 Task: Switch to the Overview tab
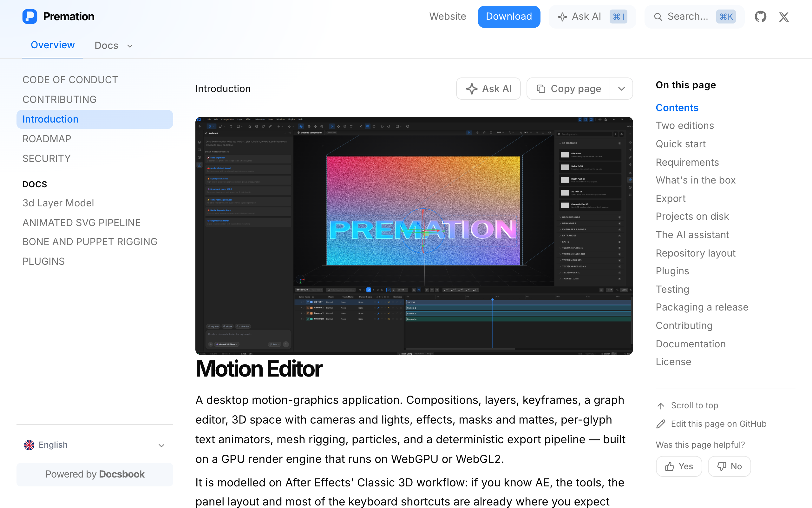pyautogui.click(x=53, y=45)
